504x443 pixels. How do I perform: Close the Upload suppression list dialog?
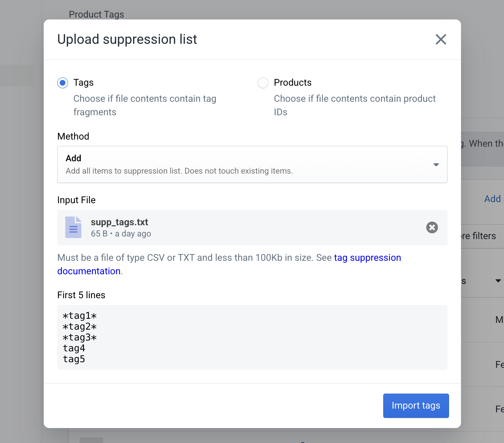click(x=441, y=39)
